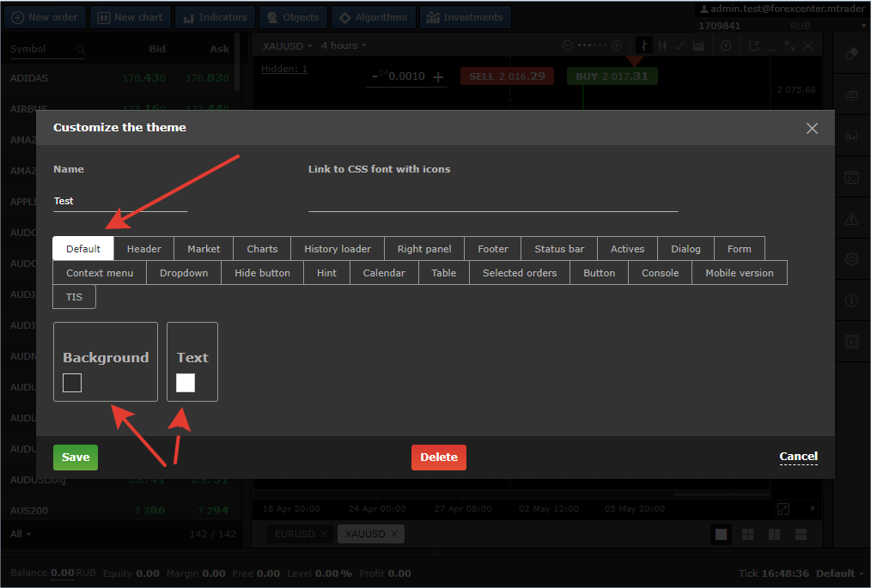Click the Cancel link
Screen dimensions: 871x588
click(x=798, y=457)
